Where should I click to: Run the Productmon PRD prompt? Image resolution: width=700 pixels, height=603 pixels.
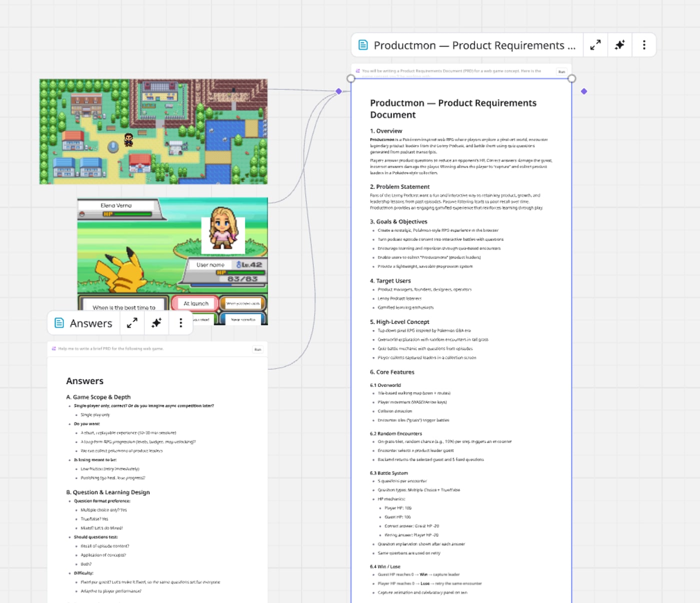coord(561,71)
